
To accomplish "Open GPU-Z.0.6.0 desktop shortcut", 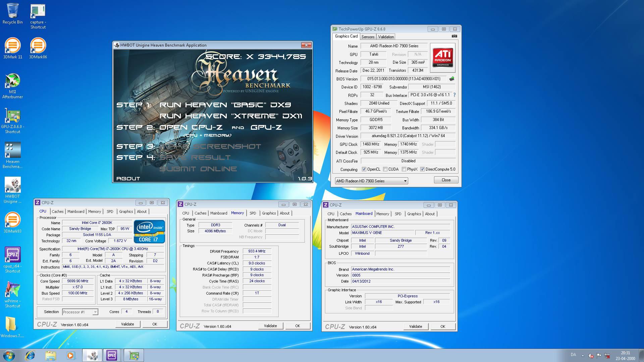I will click(x=12, y=121).
